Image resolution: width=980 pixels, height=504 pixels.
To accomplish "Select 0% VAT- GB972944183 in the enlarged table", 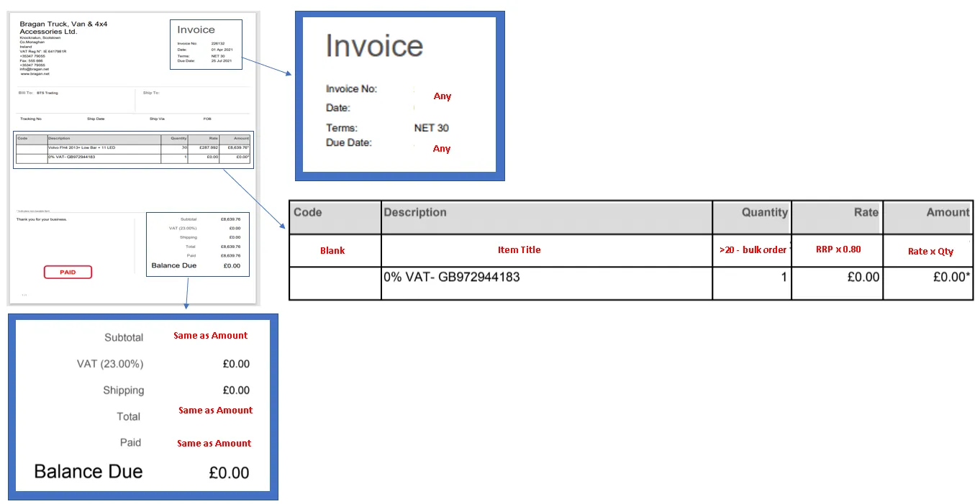I will click(x=452, y=276).
